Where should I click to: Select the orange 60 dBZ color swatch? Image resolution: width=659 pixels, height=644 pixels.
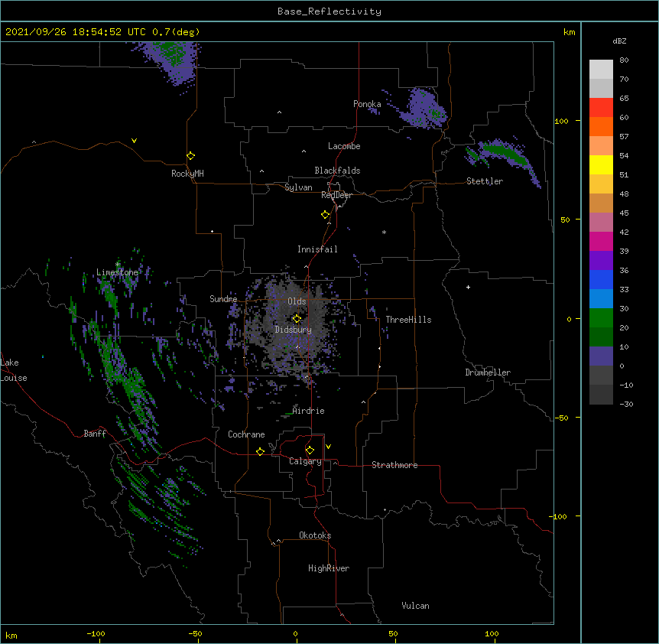pos(601,126)
